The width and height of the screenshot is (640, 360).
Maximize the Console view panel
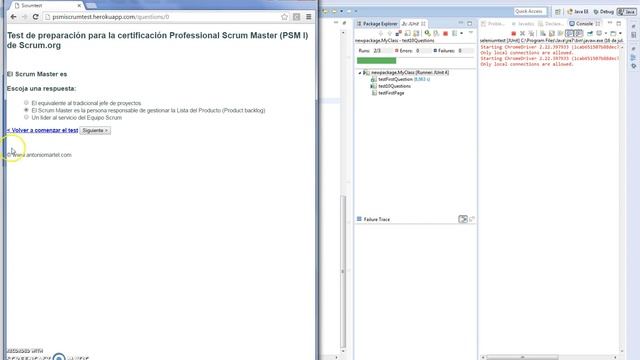point(619,23)
